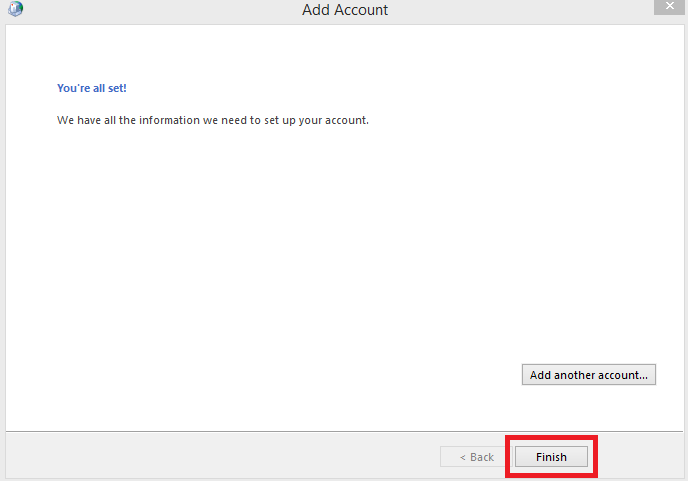Go back with the Back button

click(476, 457)
